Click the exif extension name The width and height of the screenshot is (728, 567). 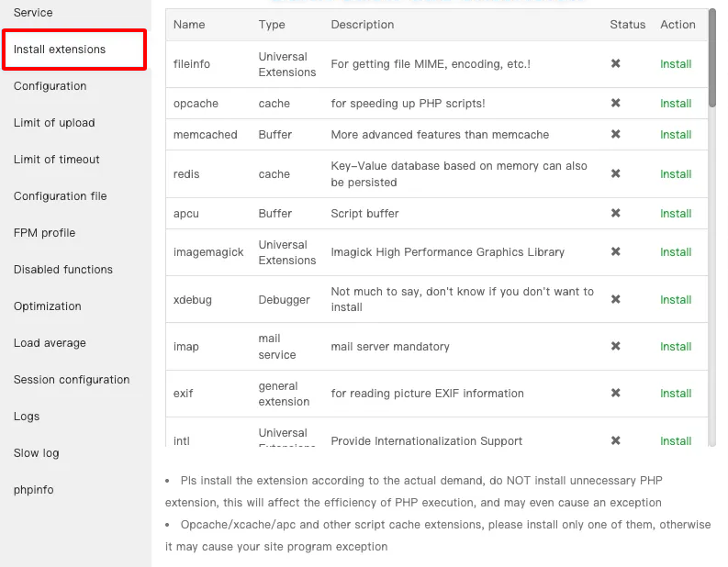click(x=183, y=394)
